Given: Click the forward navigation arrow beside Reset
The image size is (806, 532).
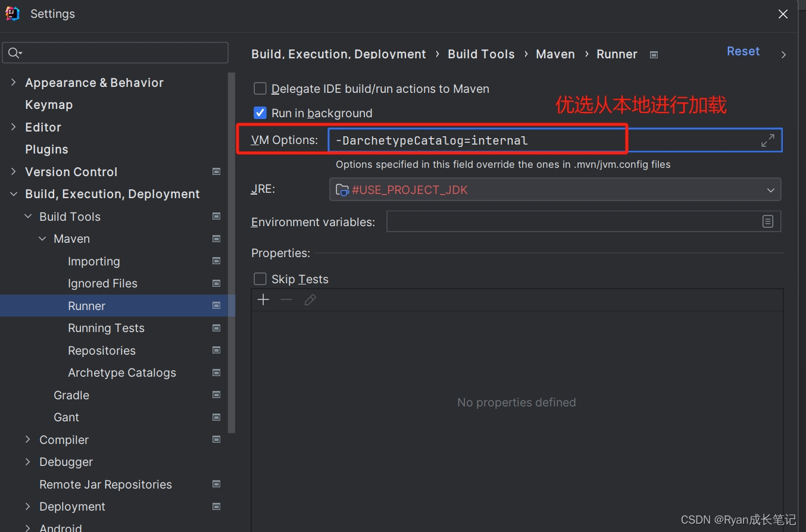Looking at the screenshot, I should click(783, 54).
